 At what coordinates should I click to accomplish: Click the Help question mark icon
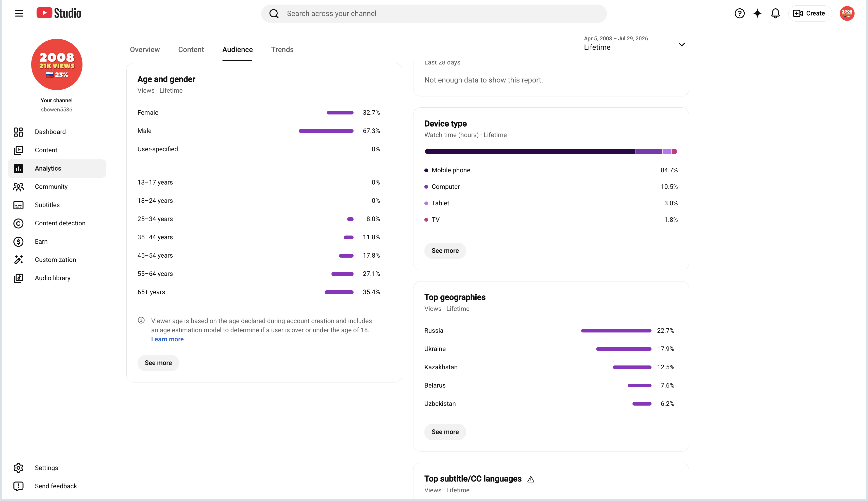coord(739,13)
